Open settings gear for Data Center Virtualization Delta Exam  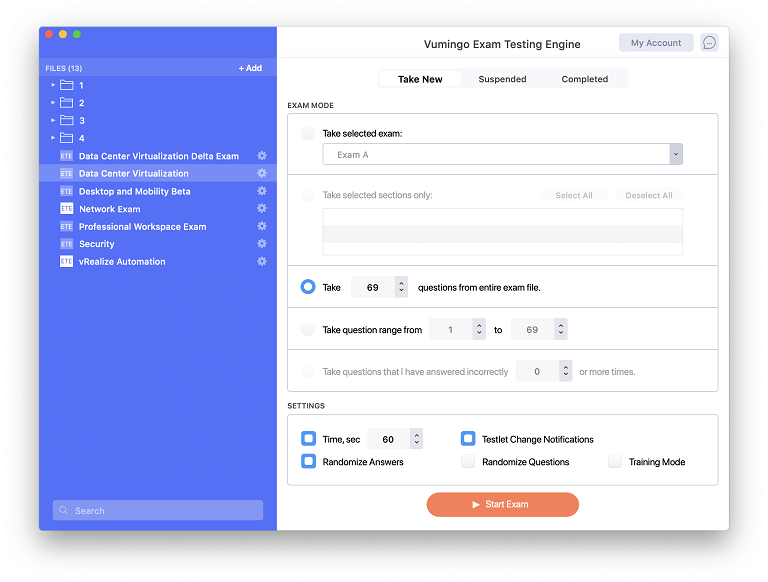point(262,156)
